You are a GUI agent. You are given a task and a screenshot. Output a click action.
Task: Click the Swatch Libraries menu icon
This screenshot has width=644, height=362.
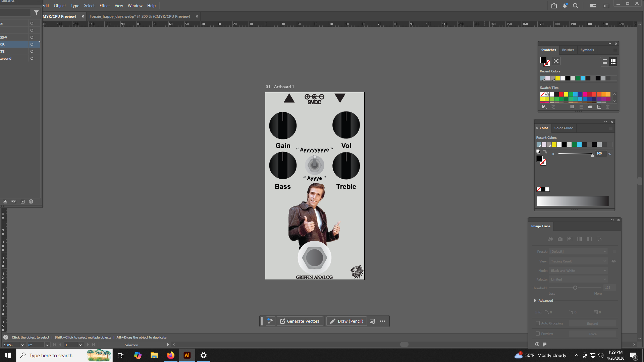click(x=544, y=107)
